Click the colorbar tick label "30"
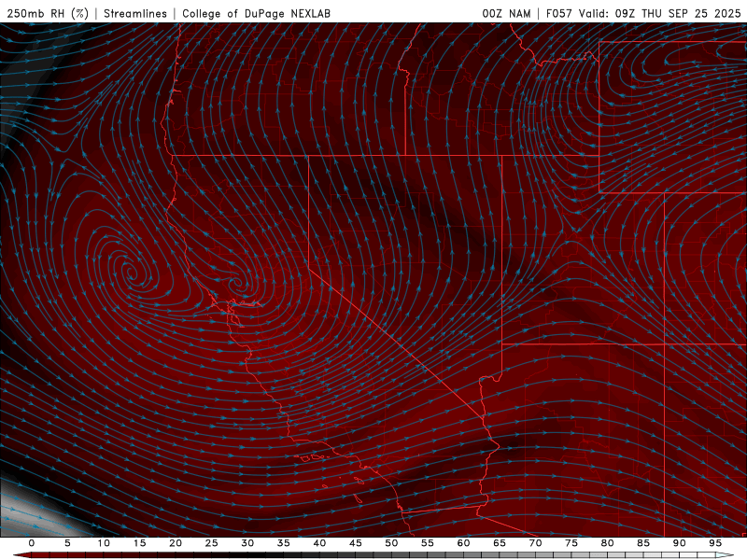Viewport: 747px width, 560px height. coord(247,543)
